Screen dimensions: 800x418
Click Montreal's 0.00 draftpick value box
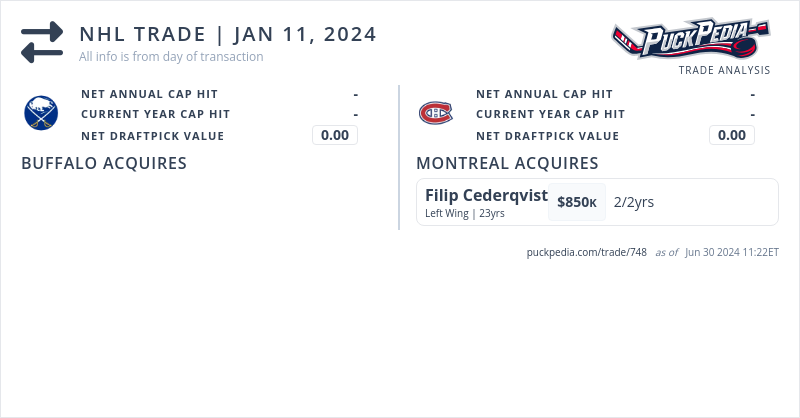[732, 135]
